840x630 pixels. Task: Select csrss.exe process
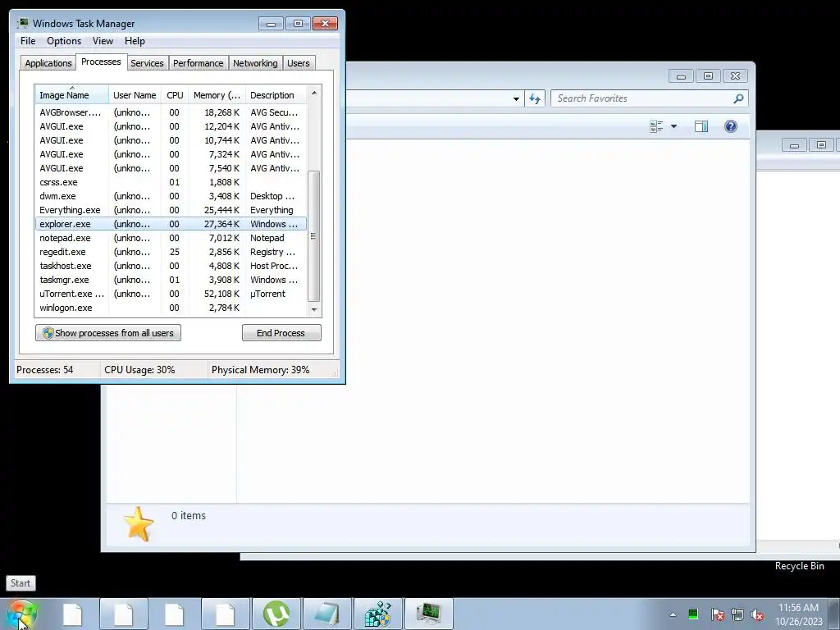(x=171, y=182)
